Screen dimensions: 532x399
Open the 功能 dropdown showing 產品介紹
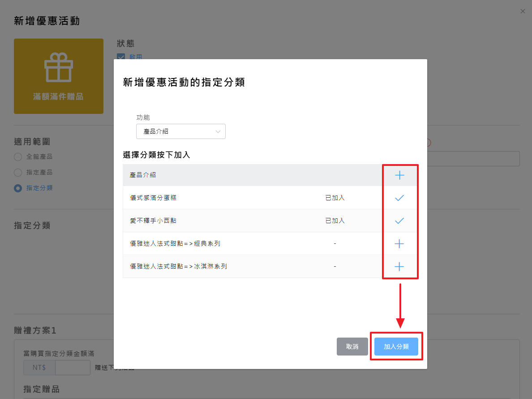point(180,131)
